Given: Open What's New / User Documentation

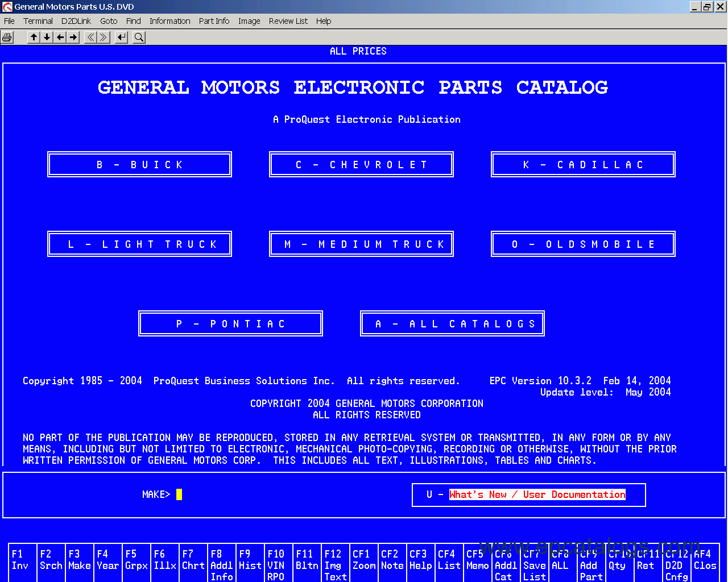Looking at the screenshot, I should coord(536,494).
